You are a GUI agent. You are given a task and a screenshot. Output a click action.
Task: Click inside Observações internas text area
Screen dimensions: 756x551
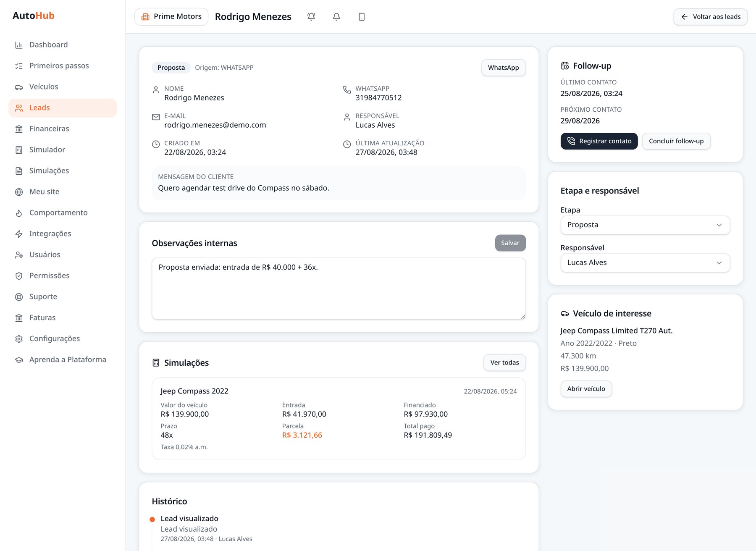(339, 289)
